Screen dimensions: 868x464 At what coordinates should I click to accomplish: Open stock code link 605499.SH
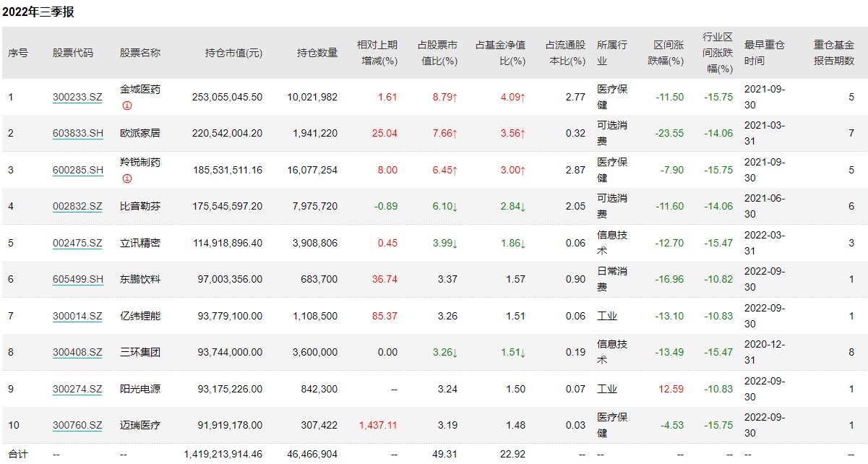click(78, 279)
